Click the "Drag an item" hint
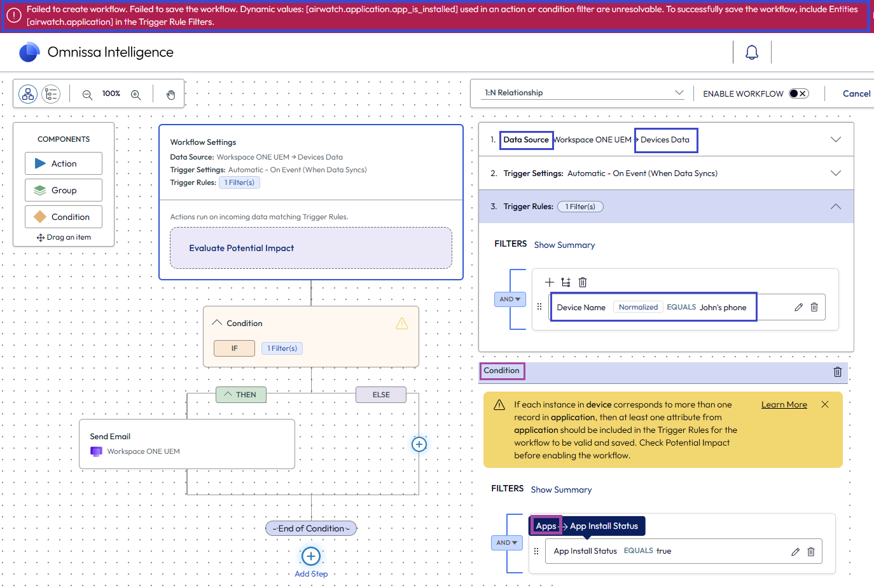This screenshot has width=874, height=588. click(x=64, y=237)
